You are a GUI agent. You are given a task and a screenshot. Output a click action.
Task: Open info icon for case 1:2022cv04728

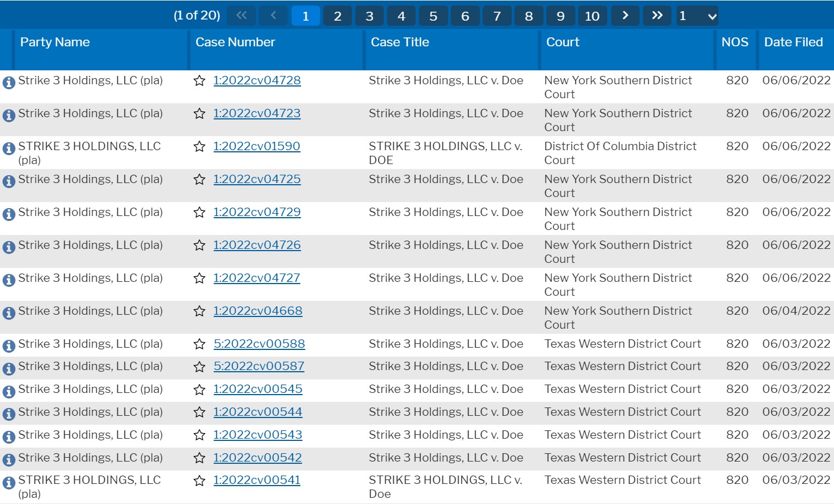9,83
